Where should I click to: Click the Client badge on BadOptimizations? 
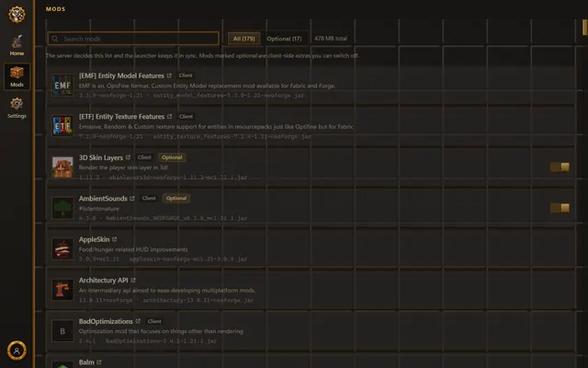tap(154, 321)
